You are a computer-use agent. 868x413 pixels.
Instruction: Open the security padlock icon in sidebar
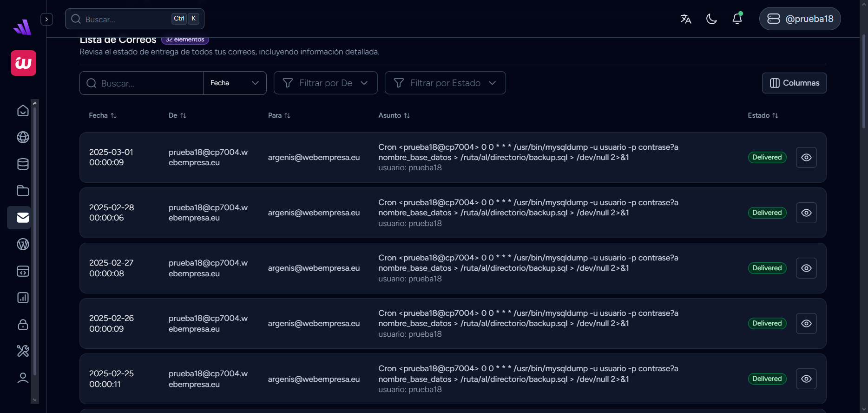23,324
